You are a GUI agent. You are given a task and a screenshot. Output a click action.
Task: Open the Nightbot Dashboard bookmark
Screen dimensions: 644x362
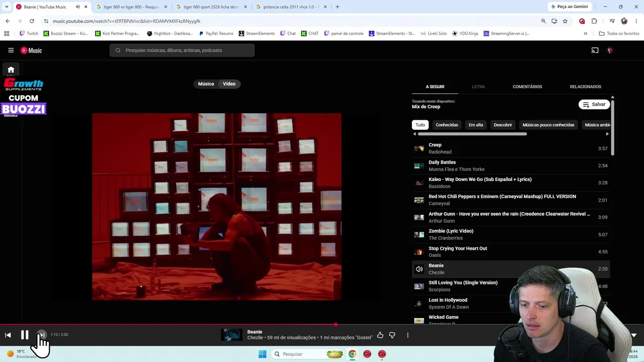[170, 34]
